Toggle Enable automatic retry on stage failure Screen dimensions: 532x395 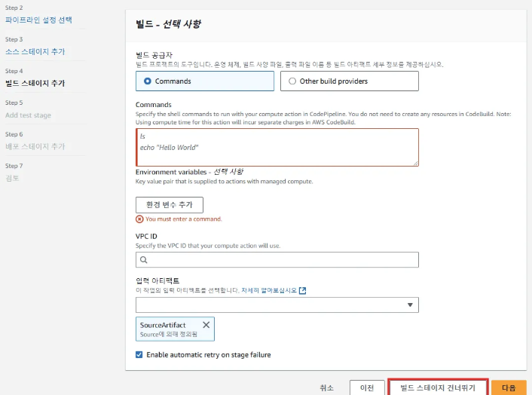pos(139,354)
